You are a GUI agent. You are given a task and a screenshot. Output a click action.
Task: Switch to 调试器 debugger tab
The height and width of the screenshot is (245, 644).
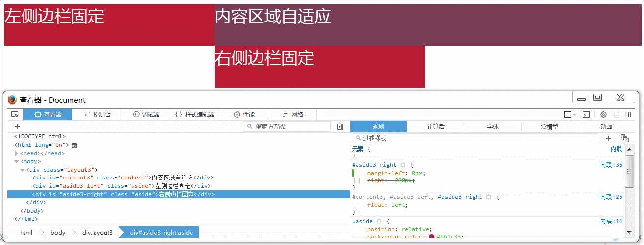click(146, 115)
